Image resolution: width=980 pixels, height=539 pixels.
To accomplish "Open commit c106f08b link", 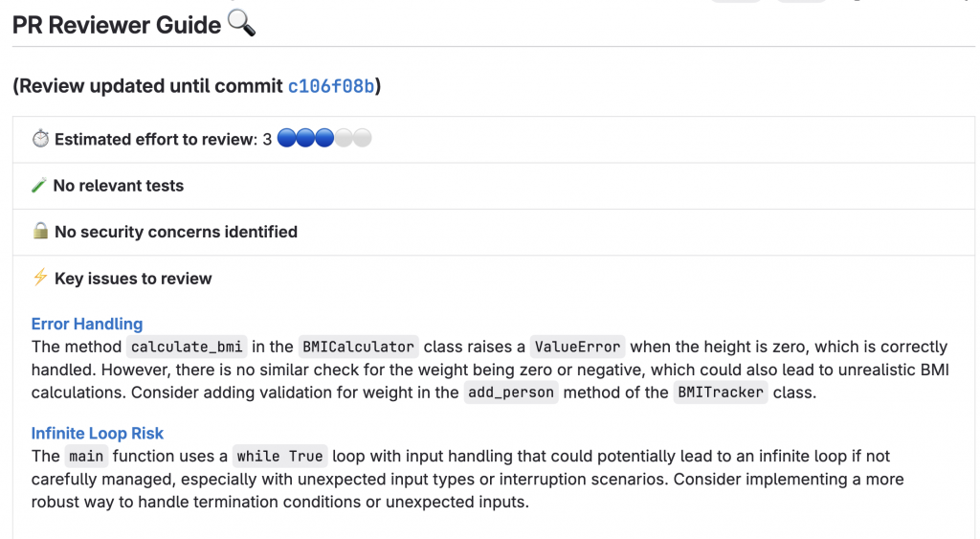I will click(x=330, y=86).
